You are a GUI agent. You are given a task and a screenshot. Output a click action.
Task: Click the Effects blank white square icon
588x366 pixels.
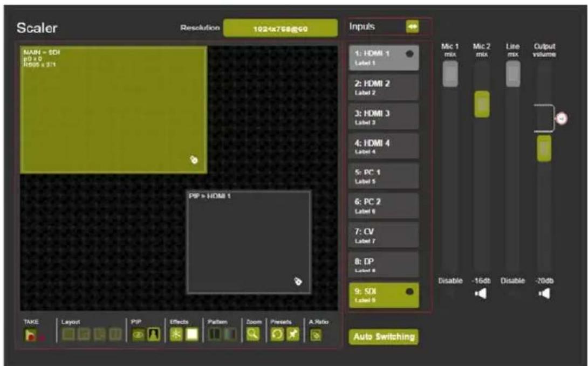point(192,334)
